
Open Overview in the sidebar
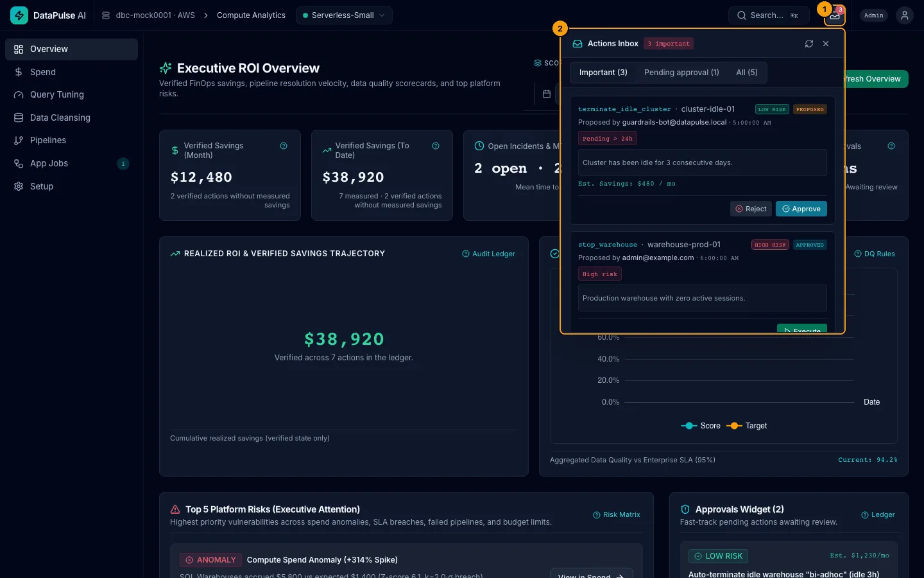(x=71, y=49)
